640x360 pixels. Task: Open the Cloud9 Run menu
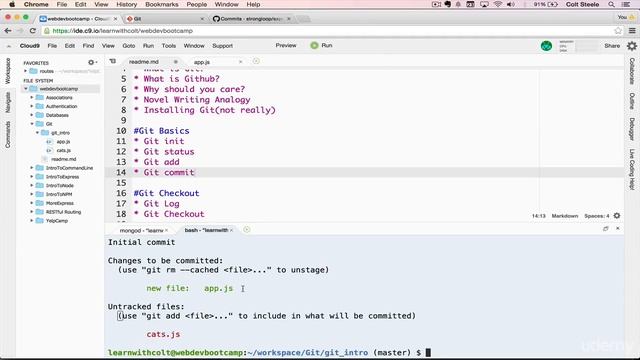coord(148,46)
